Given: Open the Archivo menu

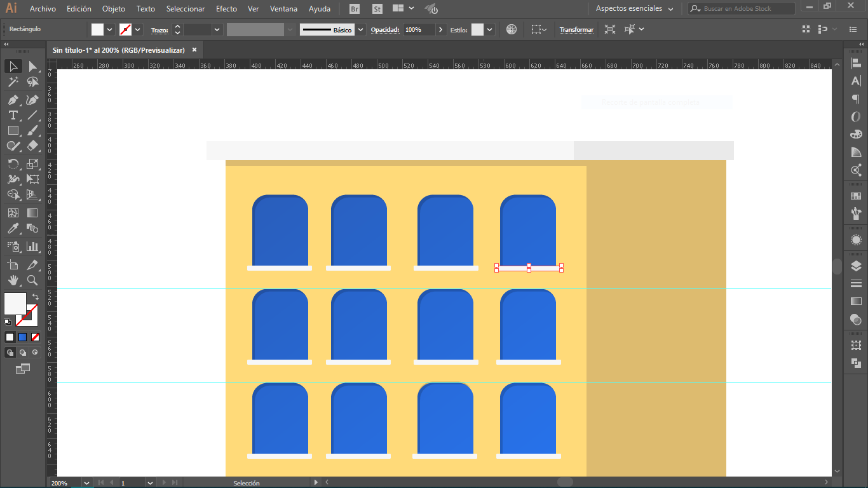Looking at the screenshot, I should (x=43, y=9).
